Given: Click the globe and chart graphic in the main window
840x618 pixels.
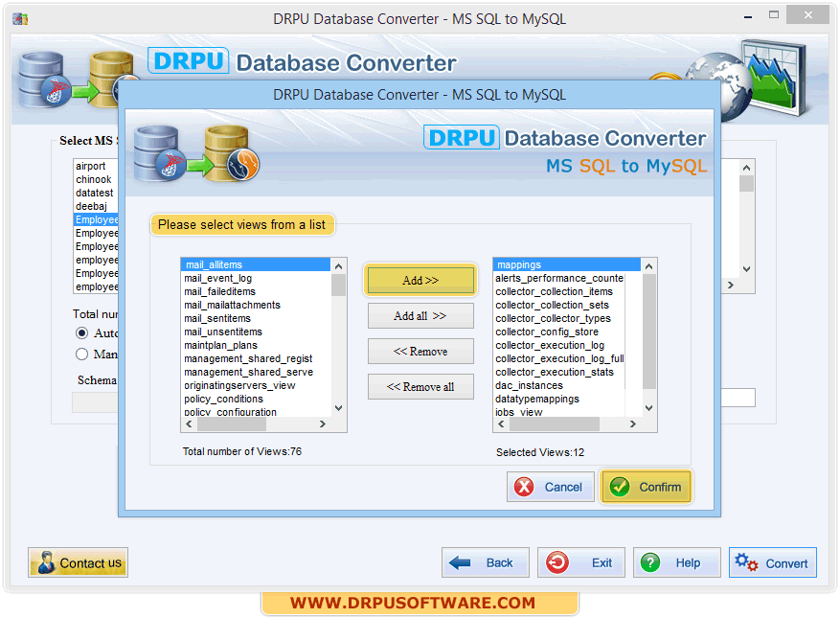Looking at the screenshot, I should click(747, 80).
